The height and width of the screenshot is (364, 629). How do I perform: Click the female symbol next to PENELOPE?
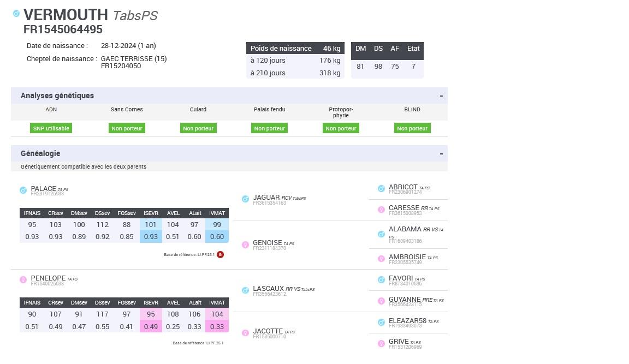point(23,280)
